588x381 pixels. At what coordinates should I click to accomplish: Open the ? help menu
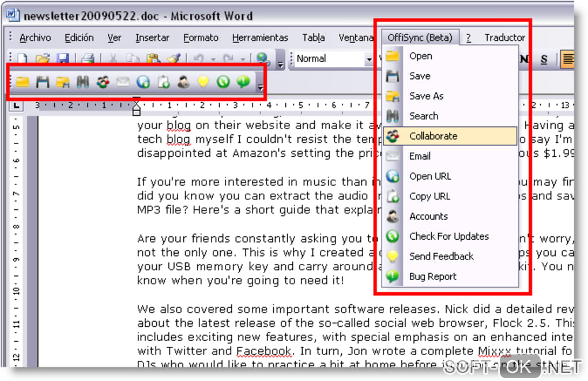(469, 38)
